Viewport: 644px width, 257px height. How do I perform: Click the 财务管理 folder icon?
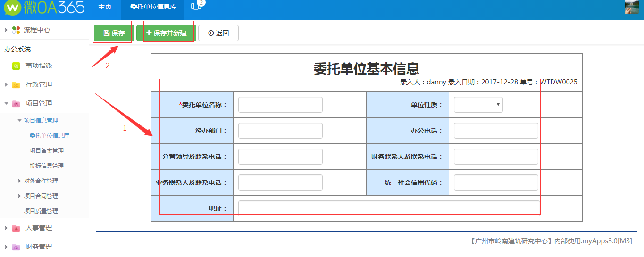[16, 247]
